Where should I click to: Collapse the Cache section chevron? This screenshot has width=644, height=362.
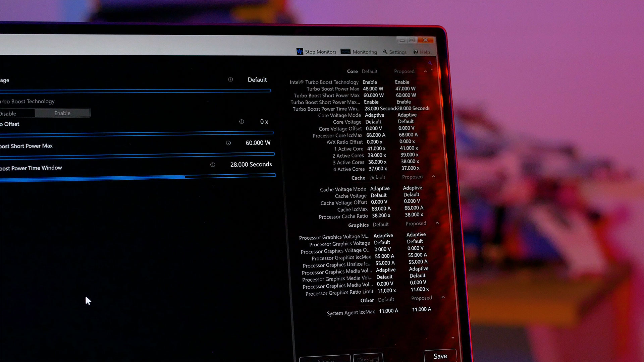434,176
